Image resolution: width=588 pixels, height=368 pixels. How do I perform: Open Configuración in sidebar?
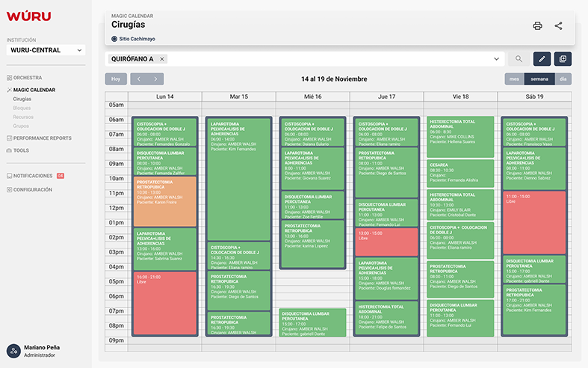point(29,190)
